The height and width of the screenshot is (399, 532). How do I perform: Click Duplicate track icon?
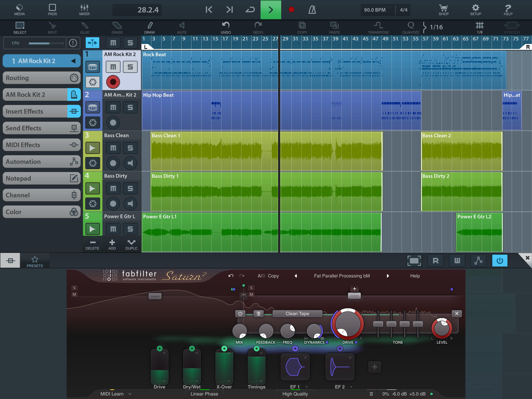click(x=131, y=244)
